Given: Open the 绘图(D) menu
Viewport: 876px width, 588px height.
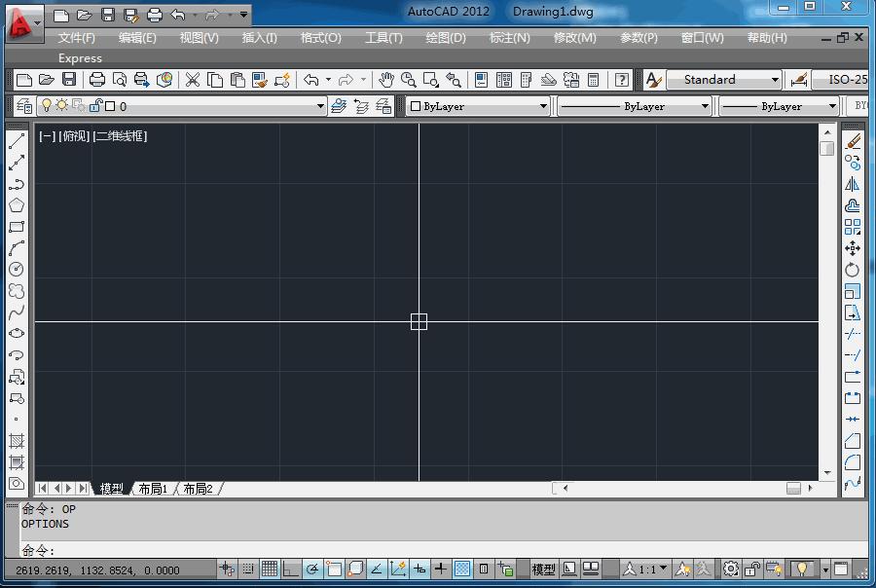Looking at the screenshot, I should click(x=446, y=38).
